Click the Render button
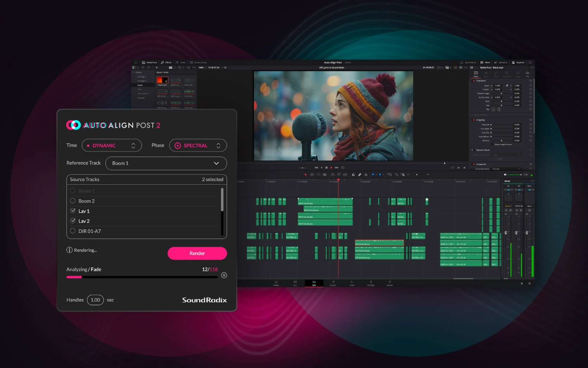588x368 pixels. (197, 253)
